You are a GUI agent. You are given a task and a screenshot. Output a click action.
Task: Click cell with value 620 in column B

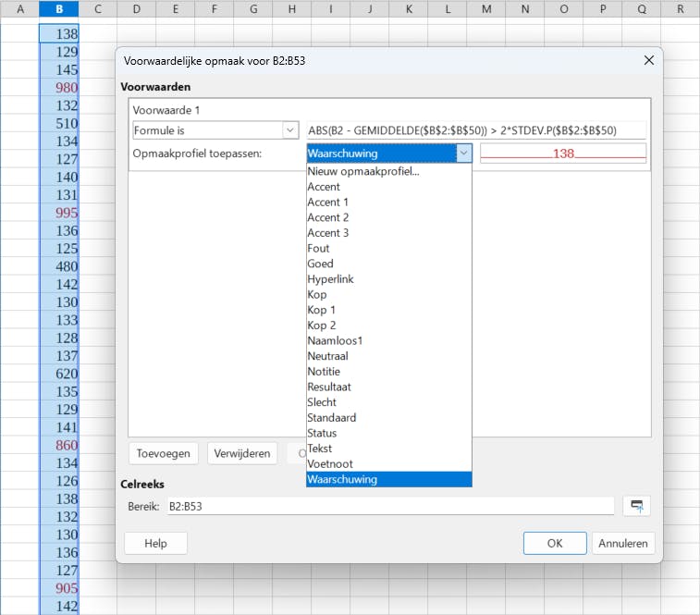coord(59,374)
